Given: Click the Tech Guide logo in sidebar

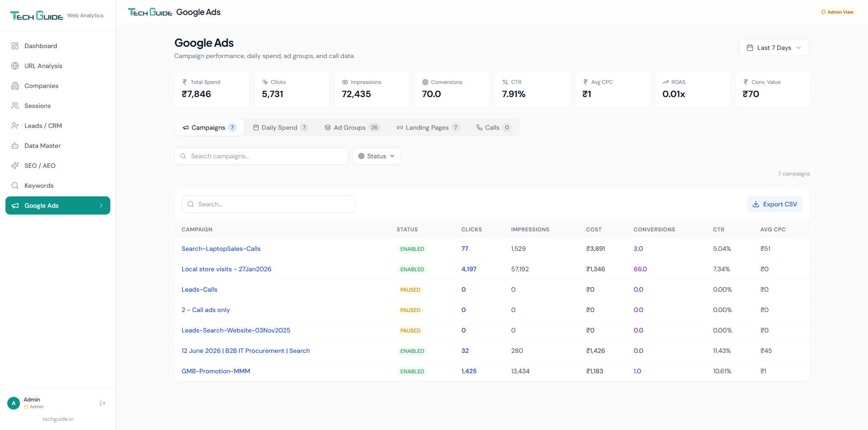Looking at the screenshot, I should [37, 15].
